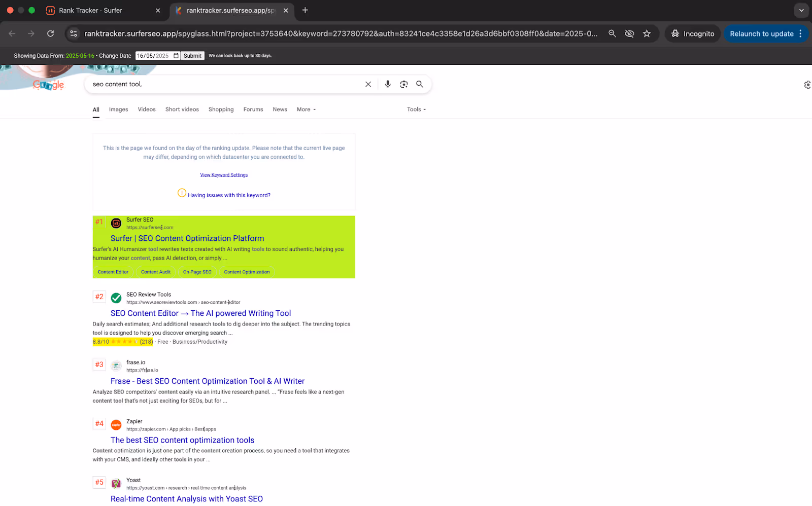Click the https://zapier.com App picks breadcrumb
Image resolution: width=812 pixels, height=506 pixels.
[x=171, y=429]
